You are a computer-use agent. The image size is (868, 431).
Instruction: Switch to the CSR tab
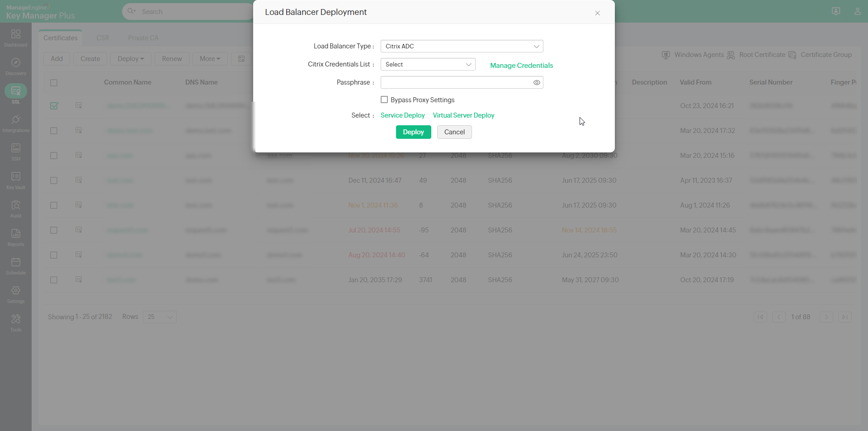(x=103, y=38)
